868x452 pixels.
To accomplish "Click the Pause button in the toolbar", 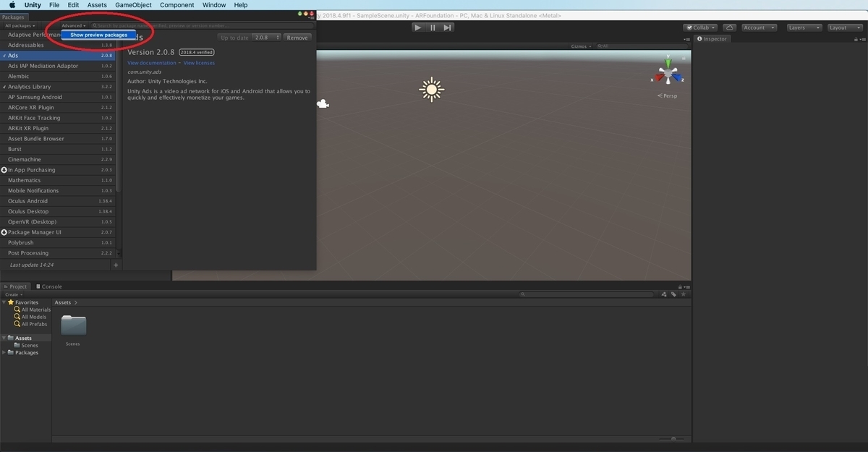I will [433, 27].
